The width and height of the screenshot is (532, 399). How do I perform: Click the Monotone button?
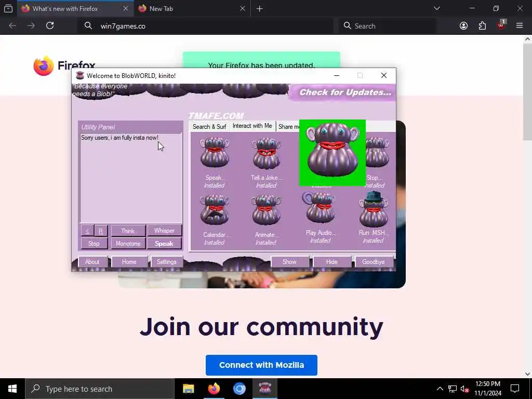[x=128, y=244]
